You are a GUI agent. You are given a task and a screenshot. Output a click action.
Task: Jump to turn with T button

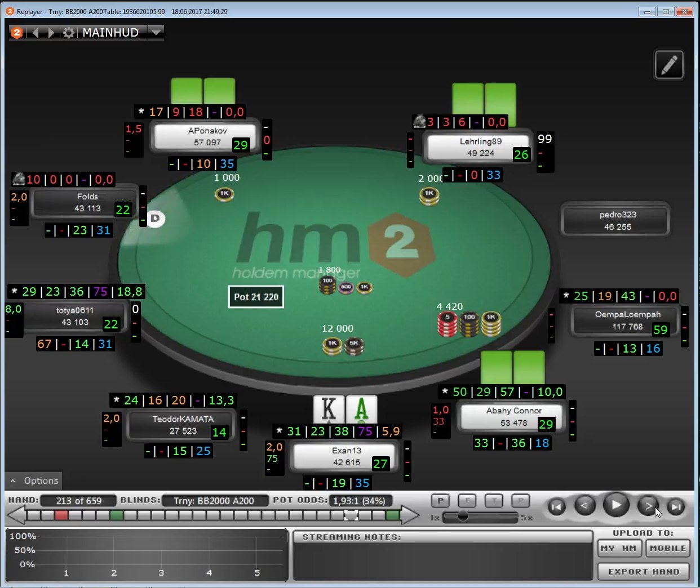click(494, 500)
